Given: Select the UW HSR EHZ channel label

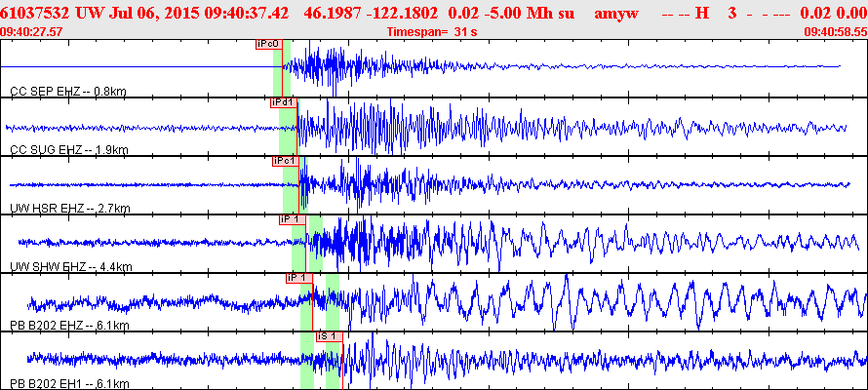Looking at the screenshot, I should coord(69,209).
